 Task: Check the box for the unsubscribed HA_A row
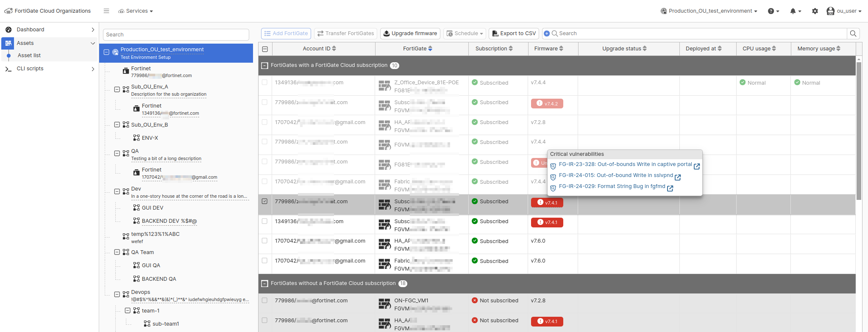pyautogui.click(x=265, y=321)
